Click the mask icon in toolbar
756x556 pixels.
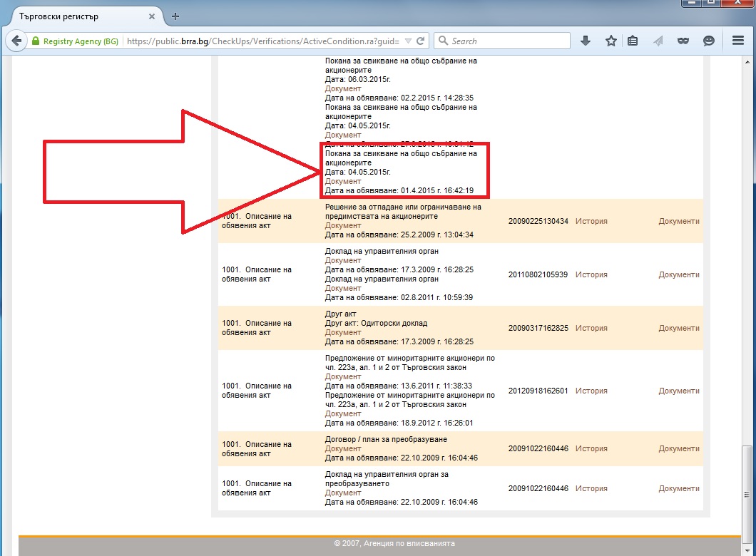click(x=683, y=41)
